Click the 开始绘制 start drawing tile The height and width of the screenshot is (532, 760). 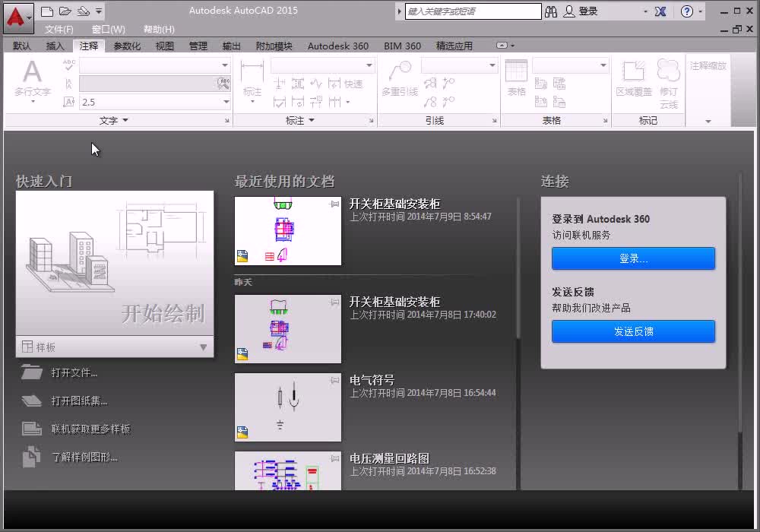pos(115,263)
